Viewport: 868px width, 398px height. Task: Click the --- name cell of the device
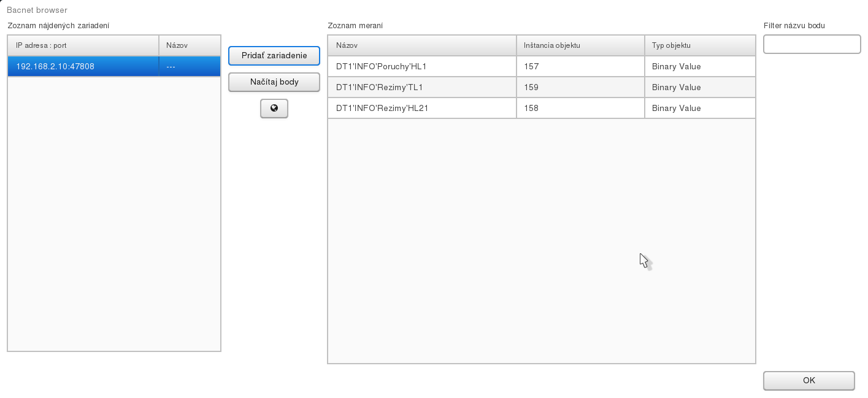[x=189, y=66]
